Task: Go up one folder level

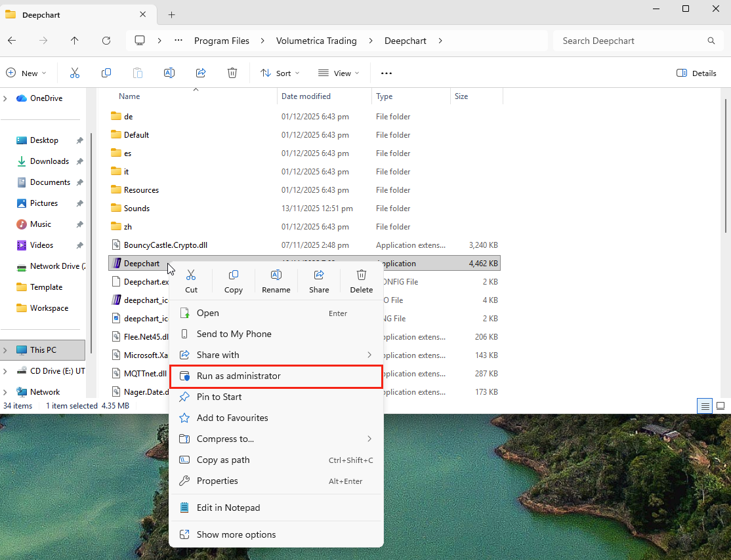Action: pyautogui.click(x=75, y=41)
